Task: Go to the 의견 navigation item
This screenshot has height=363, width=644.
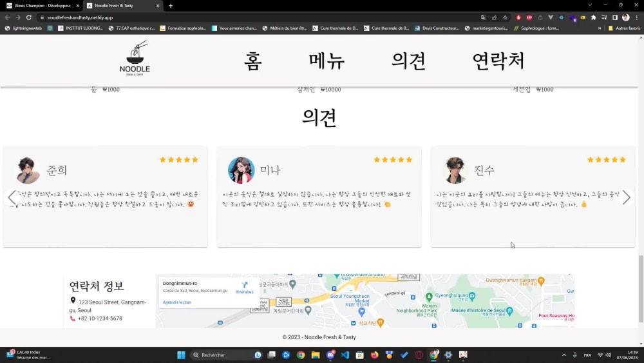Action: (x=408, y=61)
